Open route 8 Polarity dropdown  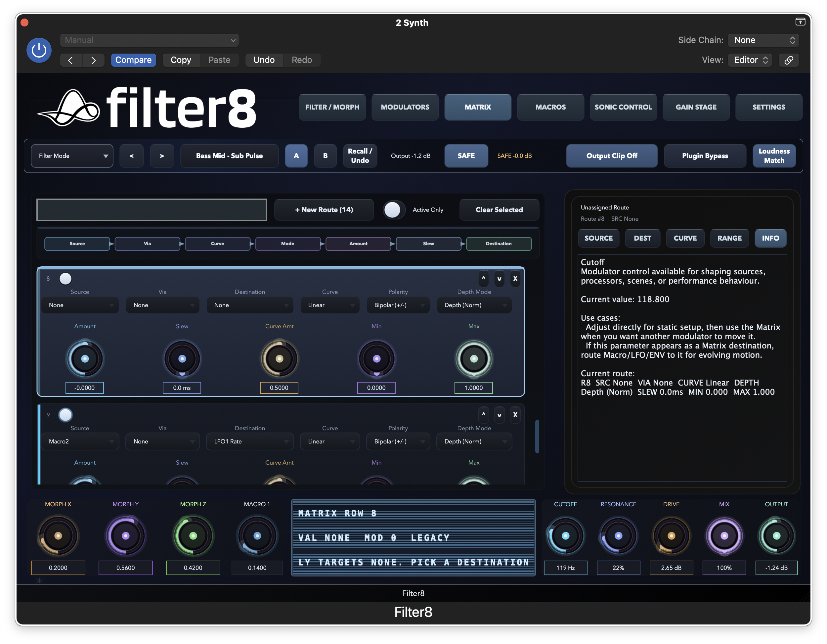coord(398,305)
